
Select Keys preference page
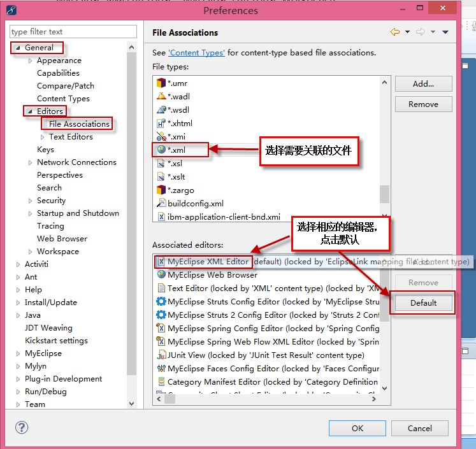click(x=45, y=150)
